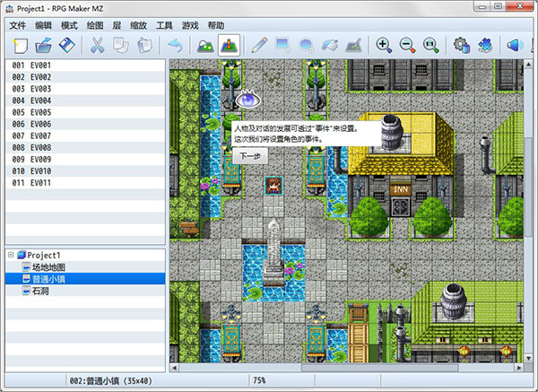Open Plugin Manager puzzle icon
Image resolution: width=538 pixels, height=392 pixels.
click(x=485, y=46)
